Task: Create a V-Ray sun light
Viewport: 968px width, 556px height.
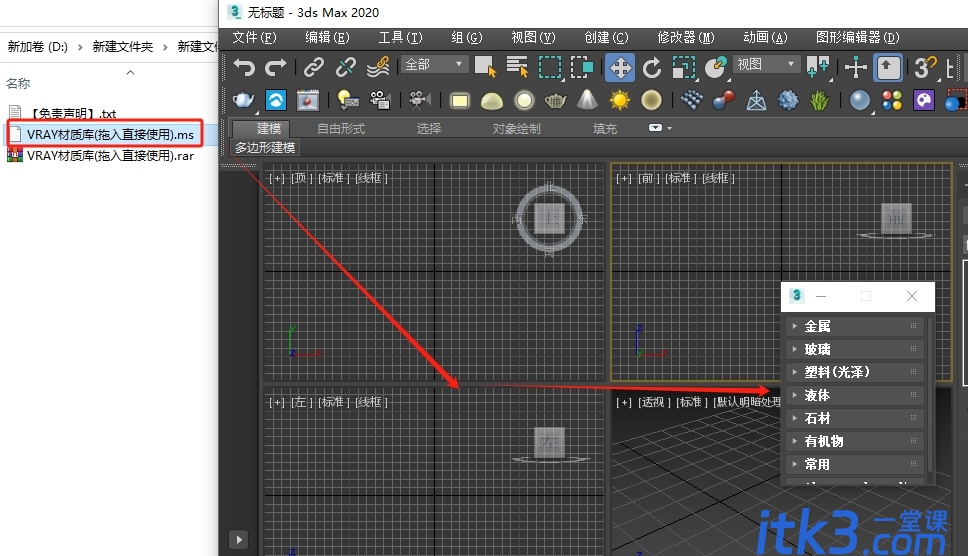Action: tap(619, 100)
